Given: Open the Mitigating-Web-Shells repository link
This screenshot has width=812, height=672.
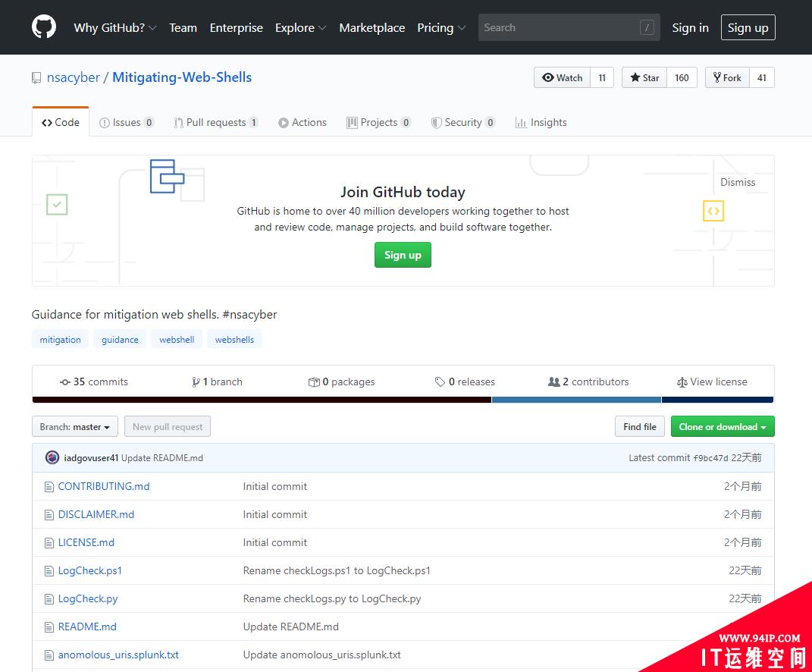Looking at the screenshot, I should point(182,77).
